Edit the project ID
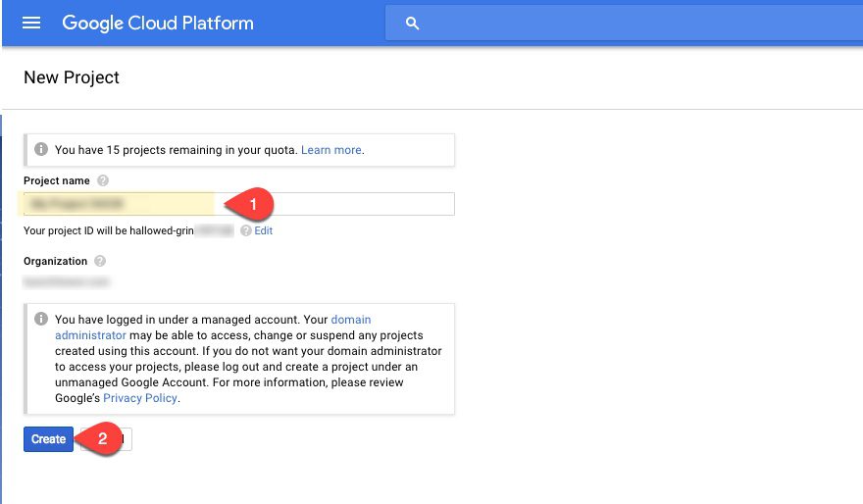 coord(264,231)
